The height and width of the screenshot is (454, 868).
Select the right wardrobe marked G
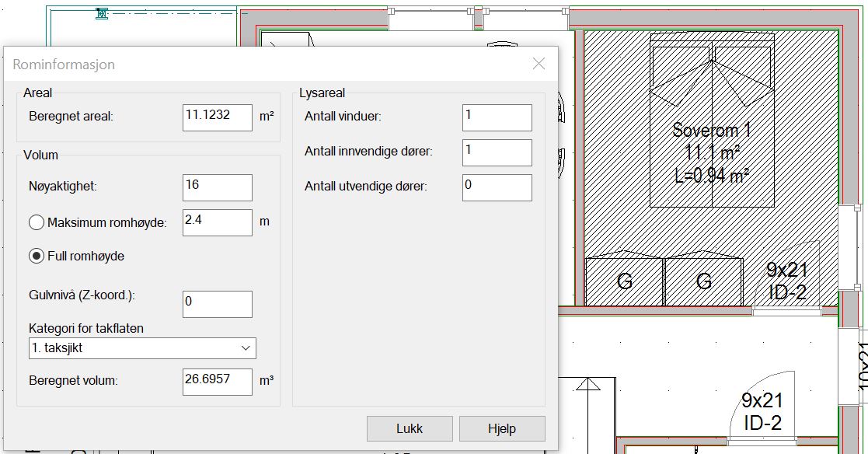[x=704, y=281]
